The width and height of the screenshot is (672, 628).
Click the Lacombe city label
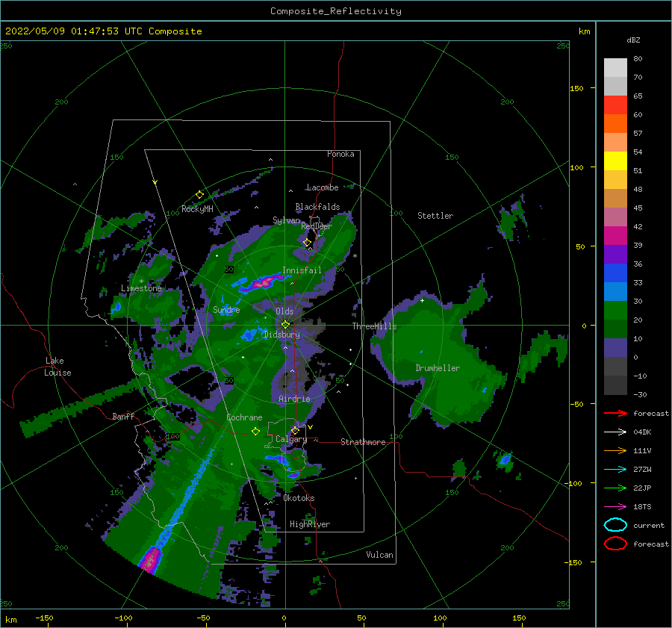323,187
